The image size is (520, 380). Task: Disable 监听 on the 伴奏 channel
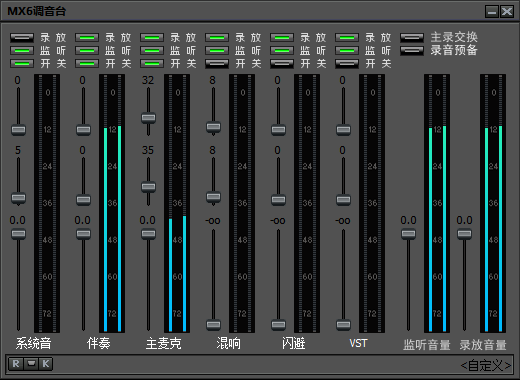pyautogui.click(x=87, y=51)
